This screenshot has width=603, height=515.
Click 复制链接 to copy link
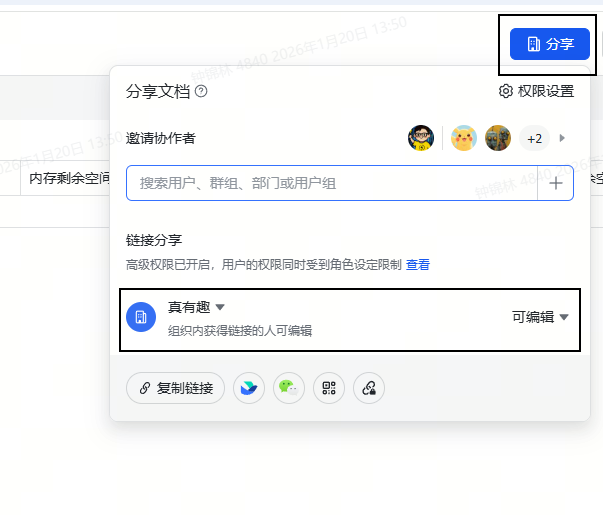176,388
